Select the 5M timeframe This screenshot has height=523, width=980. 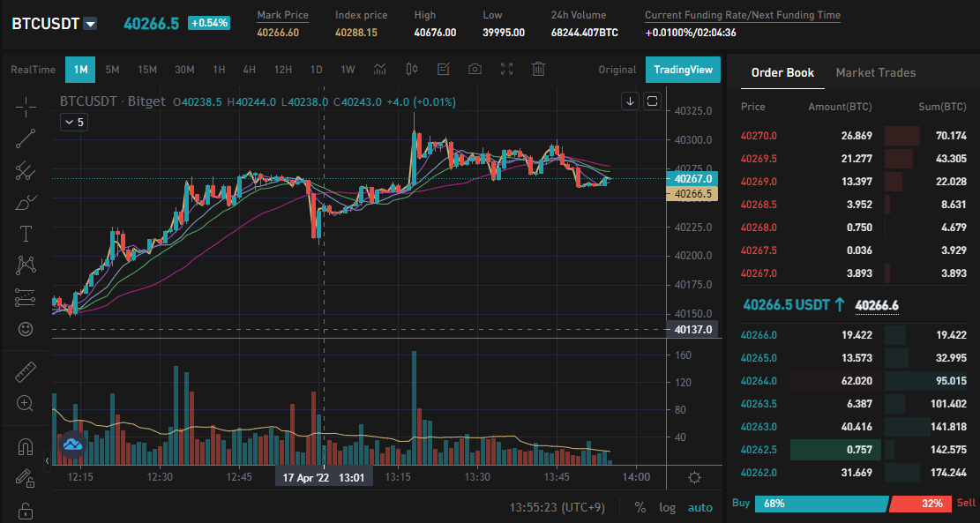pos(113,70)
